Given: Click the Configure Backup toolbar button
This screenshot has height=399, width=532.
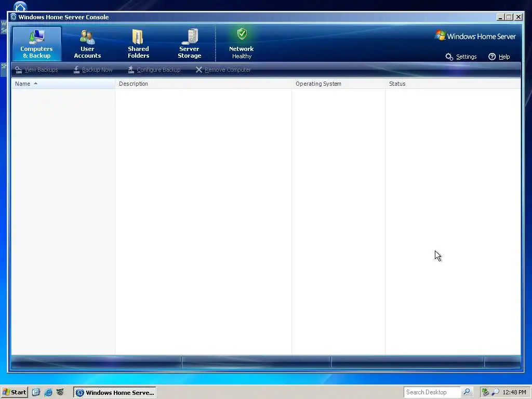Looking at the screenshot, I should click(154, 70).
